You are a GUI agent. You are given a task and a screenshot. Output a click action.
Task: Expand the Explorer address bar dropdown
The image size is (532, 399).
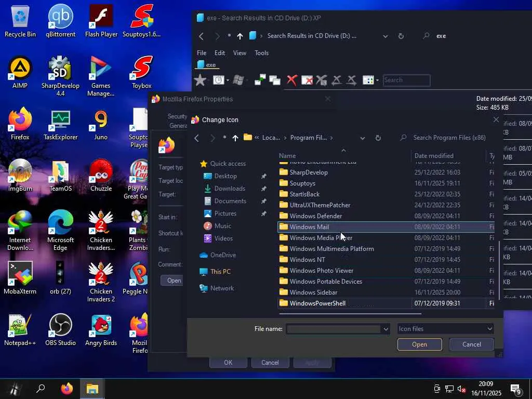385,36
